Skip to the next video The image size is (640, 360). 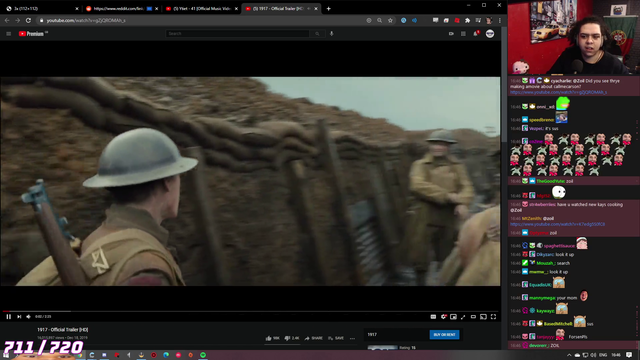(19, 317)
